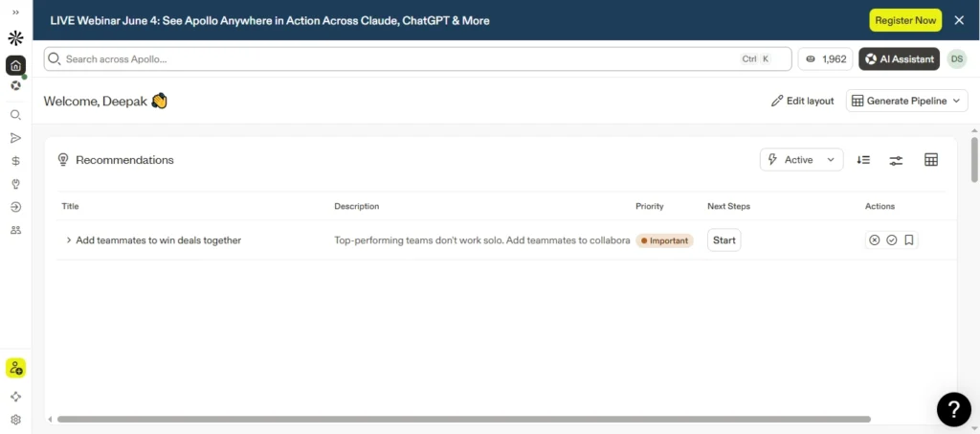980x434 pixels.
Task: Open the Search magnifier in sidebar
Action: click(15, 115)
